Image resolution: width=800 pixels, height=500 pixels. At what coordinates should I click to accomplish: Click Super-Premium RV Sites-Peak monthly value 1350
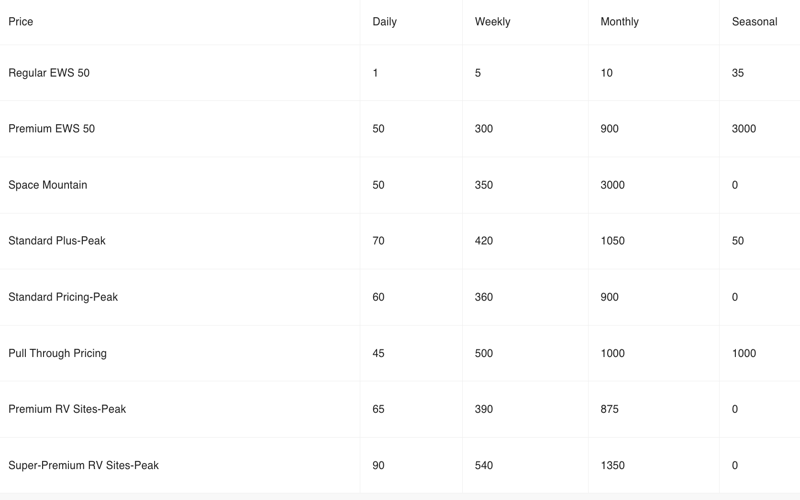[612, 465]
